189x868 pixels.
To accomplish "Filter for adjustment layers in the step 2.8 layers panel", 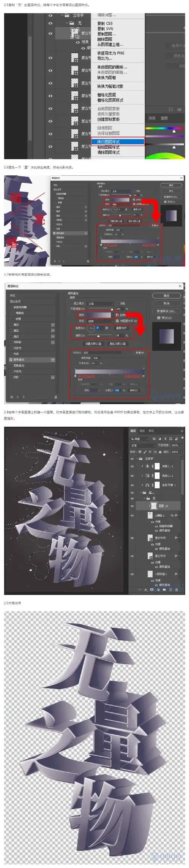I will (x=160, y=439).
